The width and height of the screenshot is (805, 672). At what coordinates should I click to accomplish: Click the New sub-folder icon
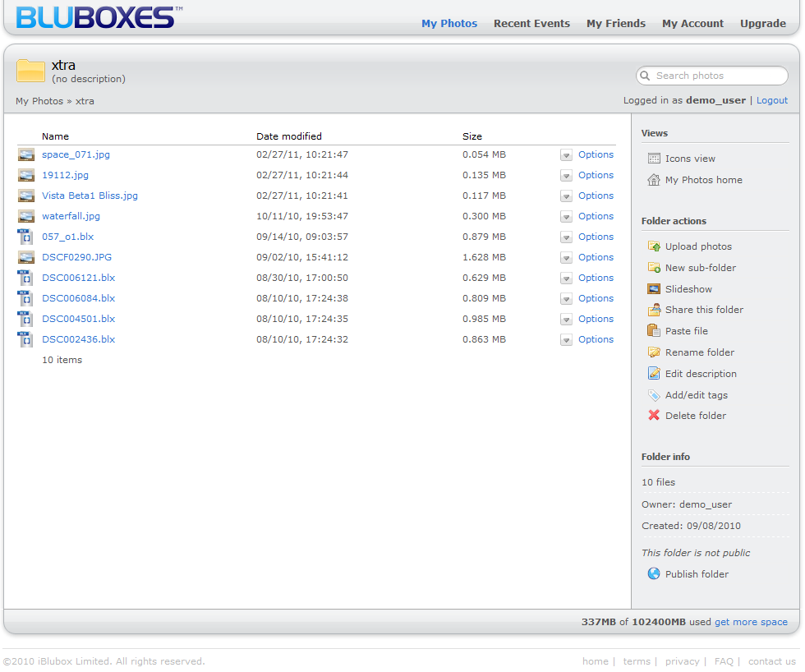654,268
